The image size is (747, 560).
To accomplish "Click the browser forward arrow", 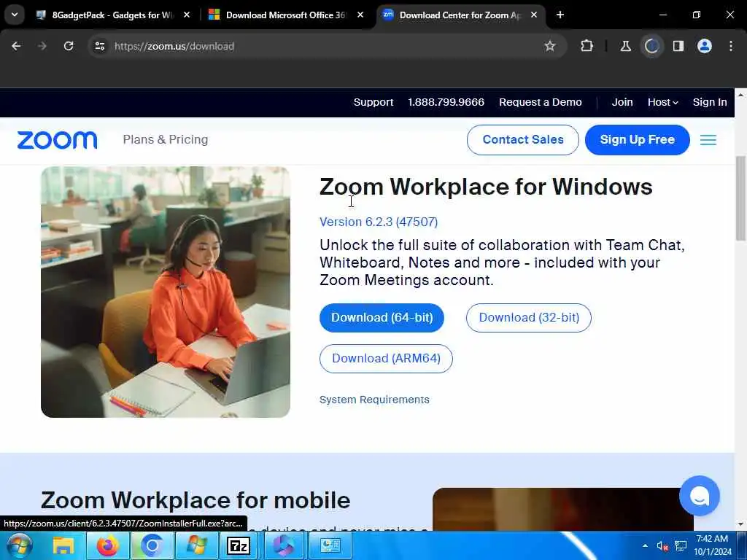I will [x=42, y=46].
